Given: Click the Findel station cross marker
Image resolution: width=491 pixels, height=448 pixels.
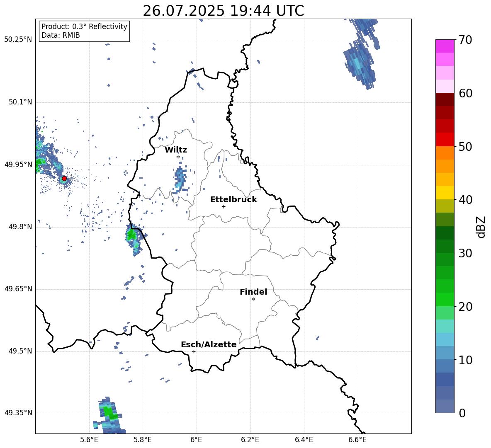Looking at the screenshot, I should click(253, 299).
